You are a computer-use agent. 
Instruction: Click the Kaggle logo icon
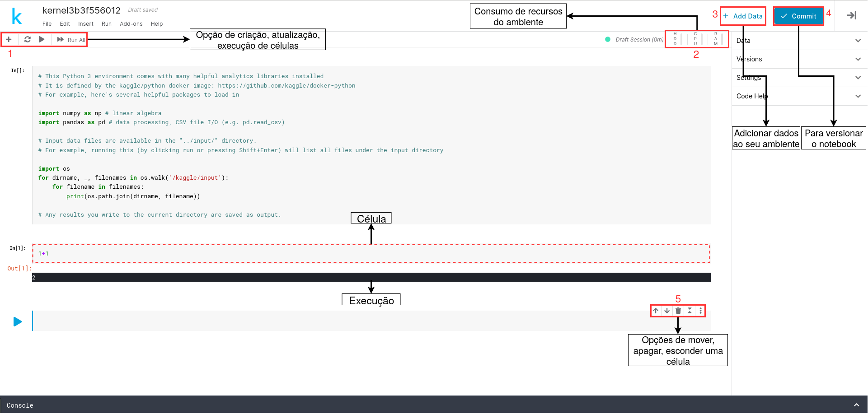(17, 17)
